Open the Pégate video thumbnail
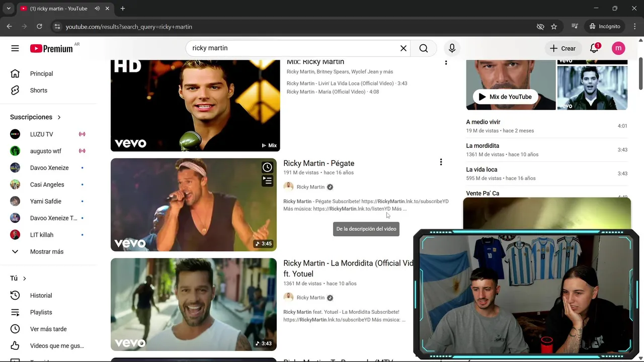 point(194,205)
